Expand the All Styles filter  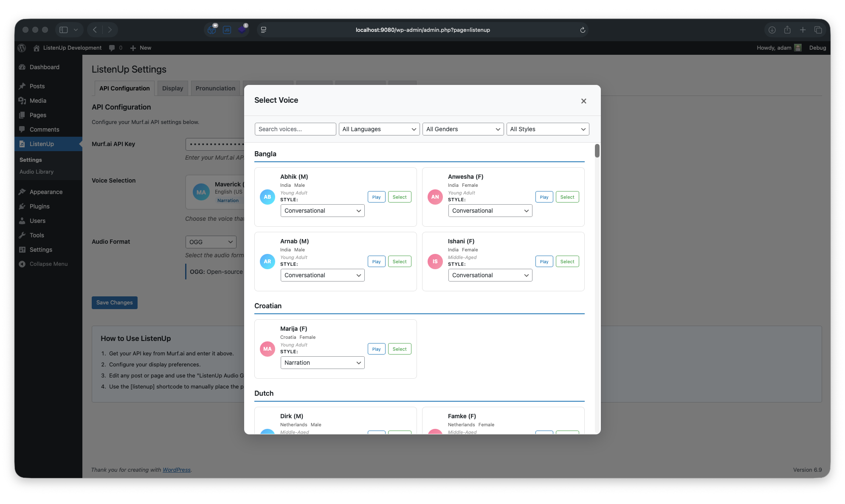click(x=547, y=129)
